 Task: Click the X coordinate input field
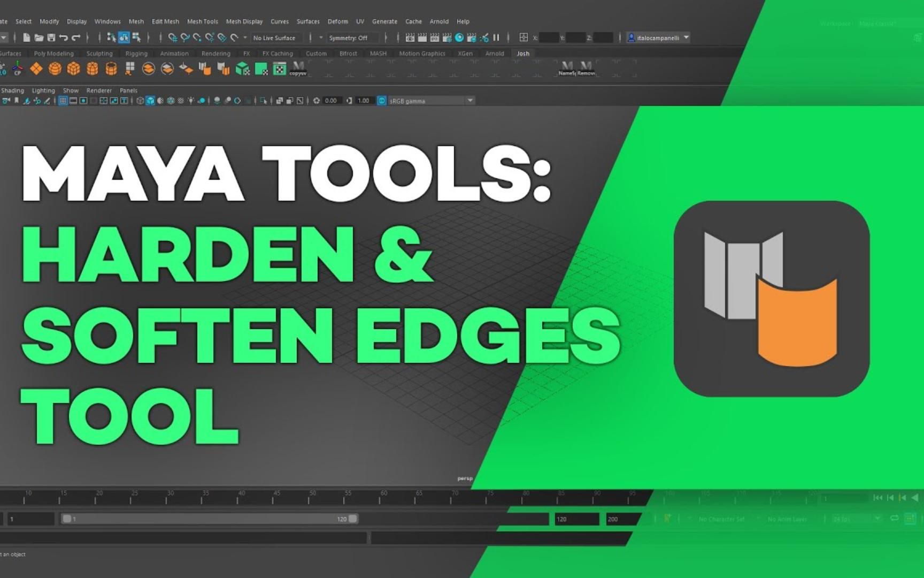[x=548, y=37]
